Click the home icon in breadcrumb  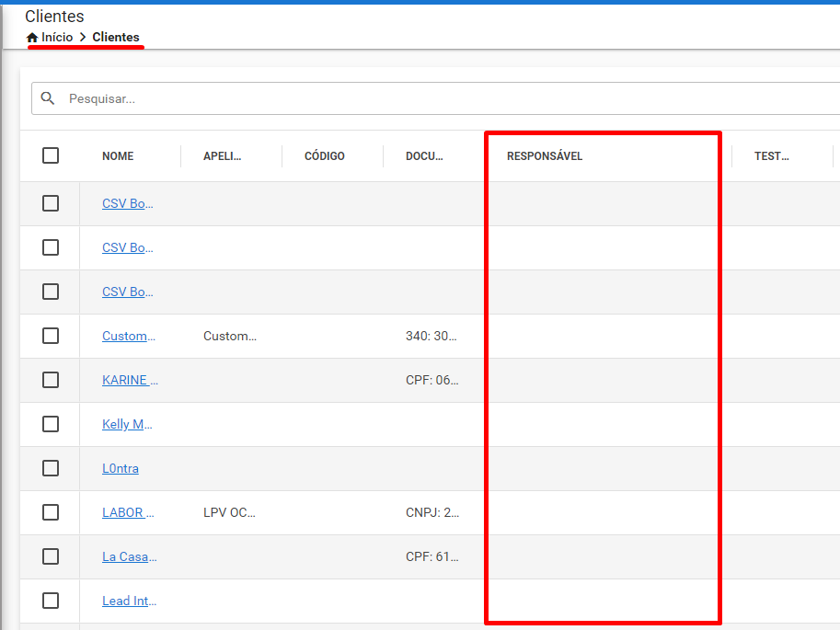tap(32, 38)
